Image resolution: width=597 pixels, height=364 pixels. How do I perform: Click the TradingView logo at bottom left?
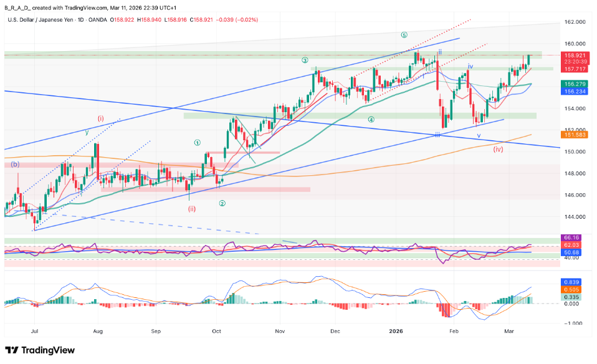40,350
